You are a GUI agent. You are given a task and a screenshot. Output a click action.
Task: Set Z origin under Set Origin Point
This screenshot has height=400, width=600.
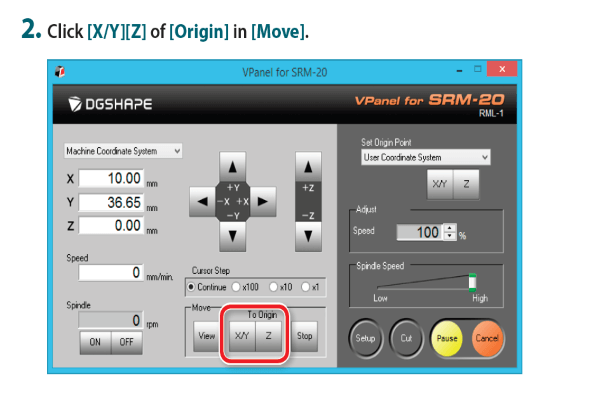pos(466,184)
